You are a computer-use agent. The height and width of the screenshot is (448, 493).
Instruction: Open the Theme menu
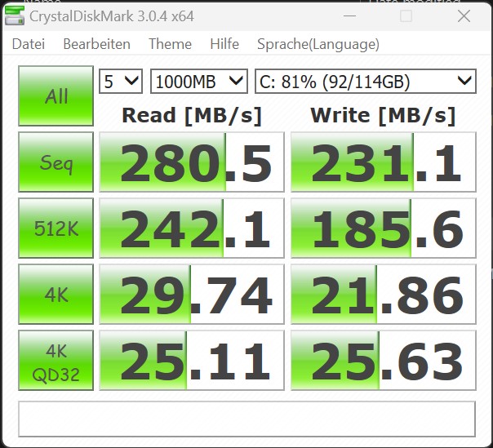click(x=170, y=44)
